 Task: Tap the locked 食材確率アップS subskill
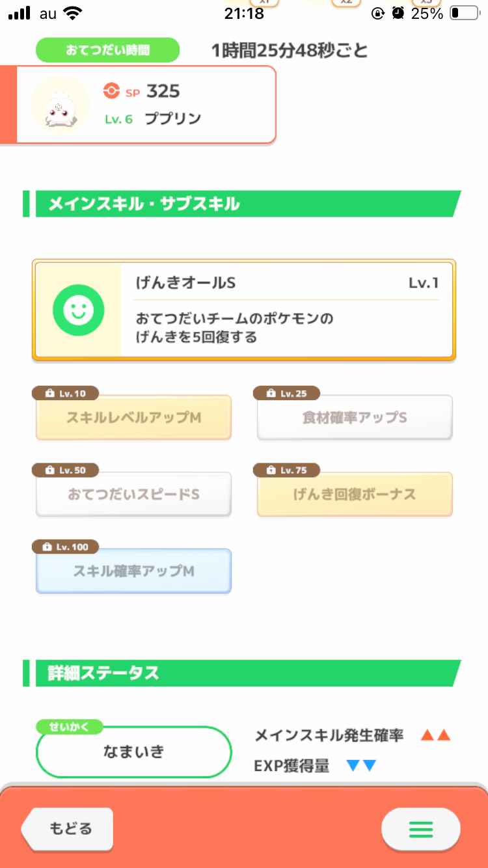pos(355,417)
